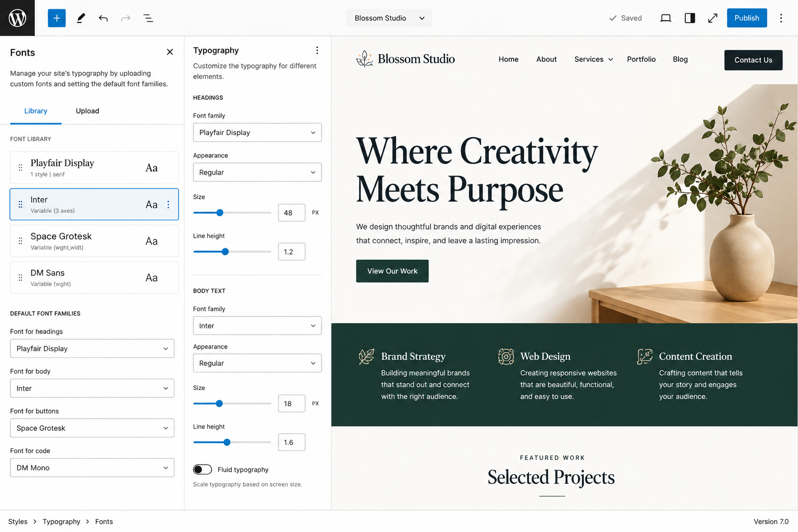This screenshot has height=532, width=798.
Task: Open the Headings font family dropdown
Action: [257, 132]
